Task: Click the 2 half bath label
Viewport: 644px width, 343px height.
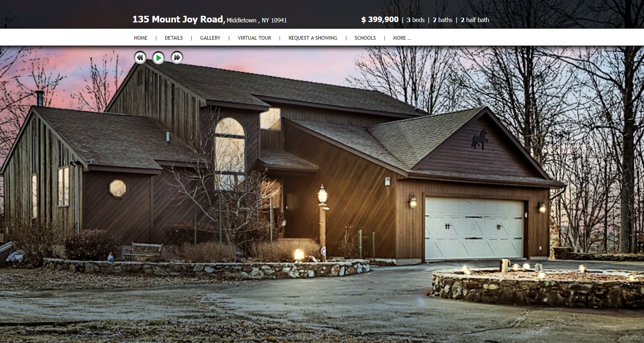Action: click(475, 20)
